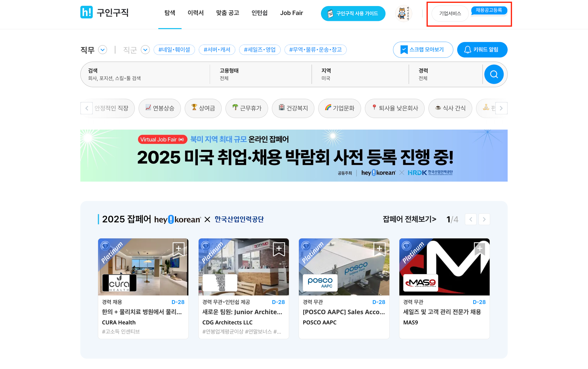Click the 기업서비스 button
588x369 pixels.
tap(450, 13)
